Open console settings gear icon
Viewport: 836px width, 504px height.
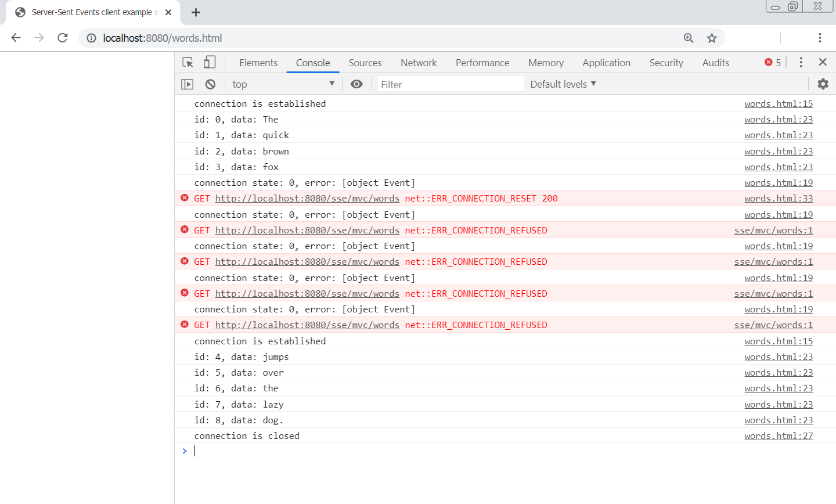[823, 84]
